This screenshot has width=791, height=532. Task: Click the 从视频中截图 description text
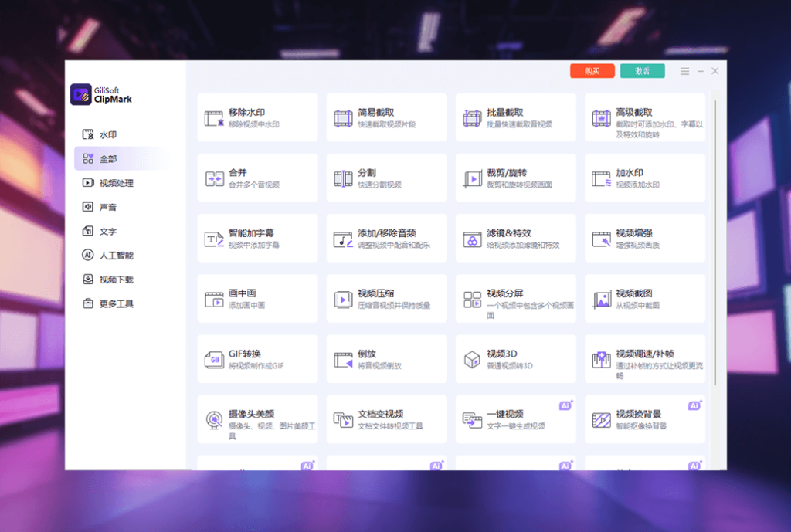click(x=637, y=305)
